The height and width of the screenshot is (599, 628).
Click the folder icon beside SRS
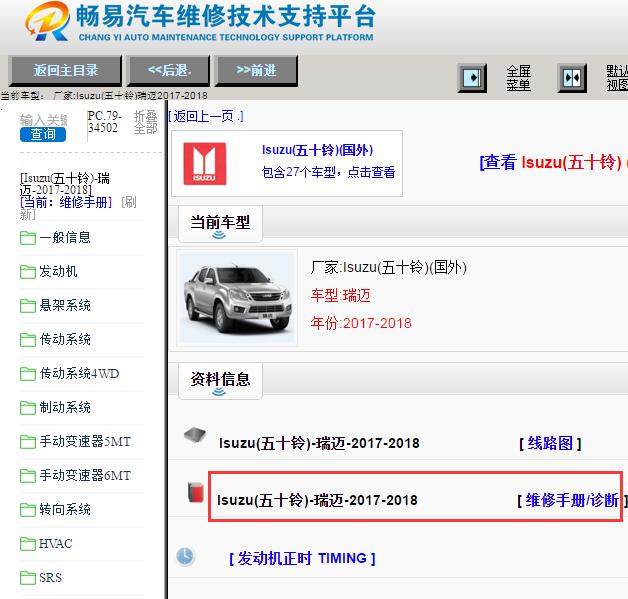pyautogui.click(x=28, y=578)
